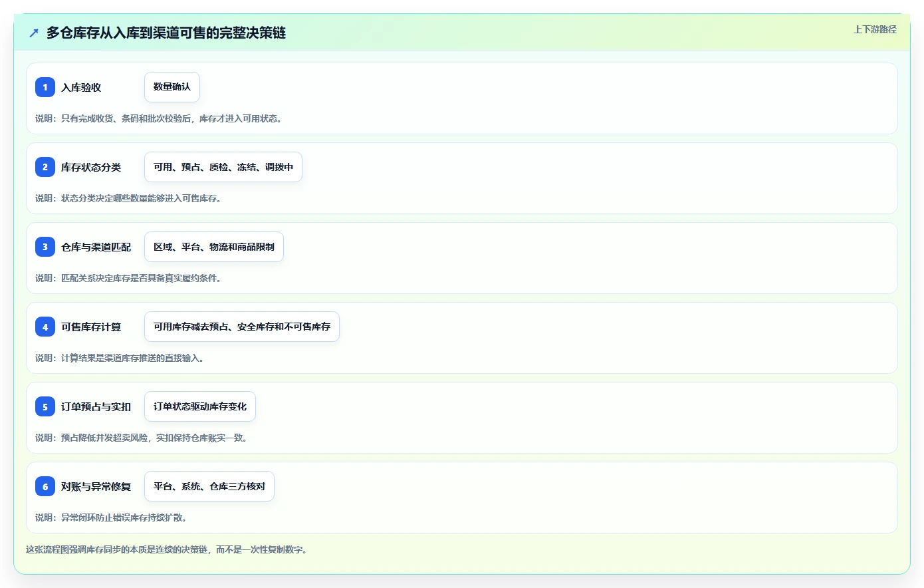Image resolution: width=924 pixels, height=588 pixels.
Task: Click the note 只有完成收货、条码和批次校验后
Action: (x=126, y=118)
